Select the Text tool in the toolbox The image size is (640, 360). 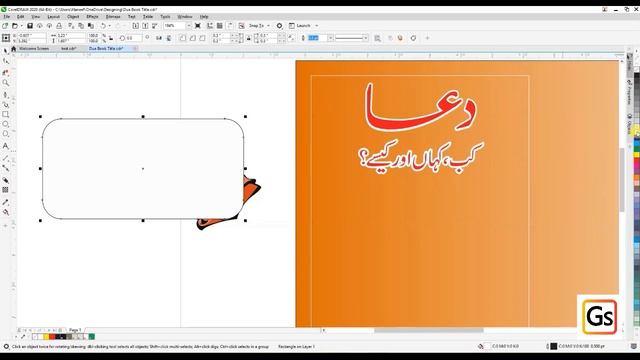click(x=6, y=146)
